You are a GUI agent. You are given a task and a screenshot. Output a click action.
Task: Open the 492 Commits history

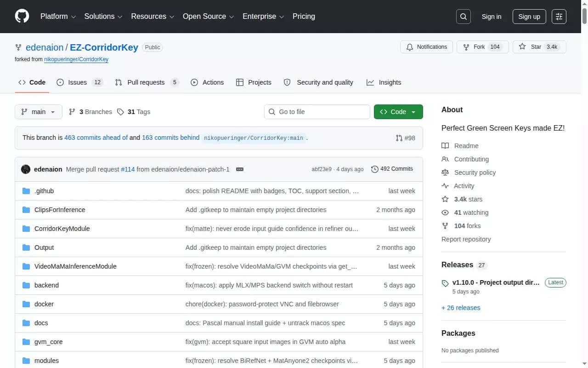click(392, 169)
